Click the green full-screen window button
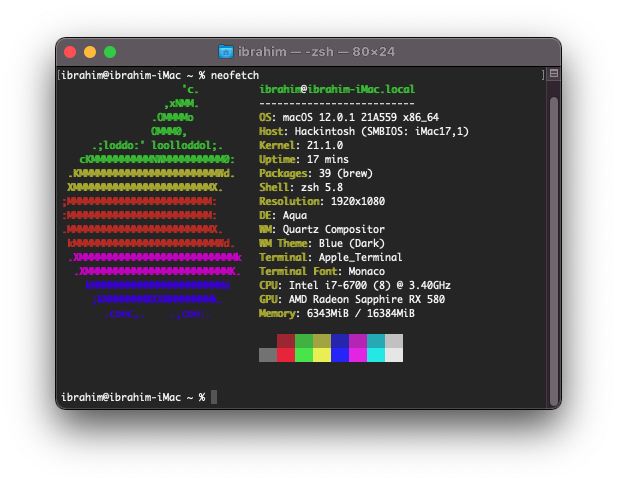617x483 pixels. click(x=110, y=52)
